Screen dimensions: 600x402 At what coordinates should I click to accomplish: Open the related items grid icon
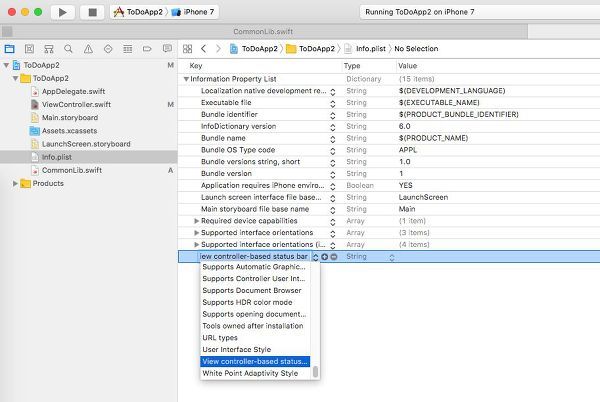(x=188, y=49)
